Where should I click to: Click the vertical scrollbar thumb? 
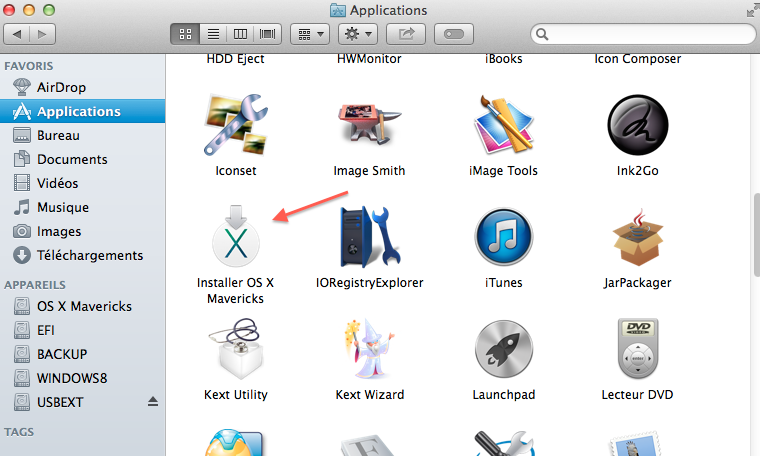[x=756, y=235]
